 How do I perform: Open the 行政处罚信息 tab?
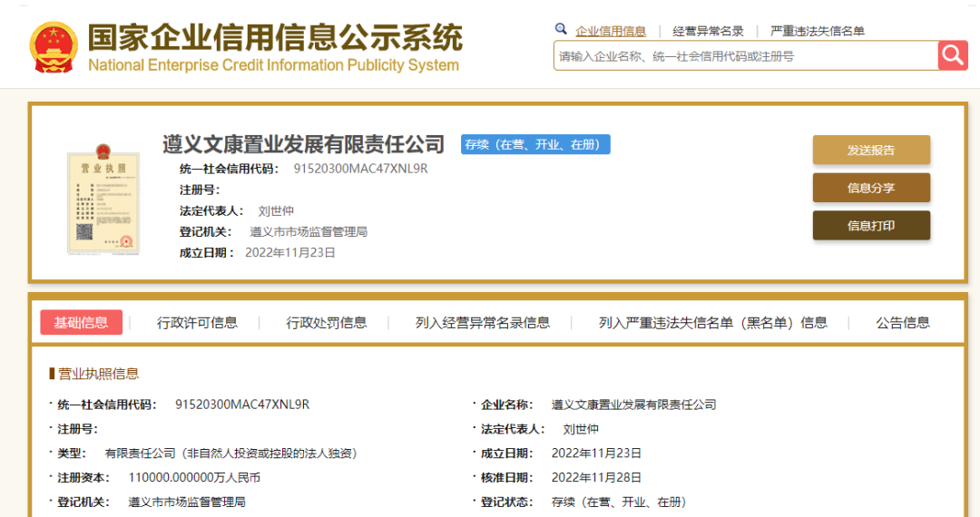coord(327,323)
